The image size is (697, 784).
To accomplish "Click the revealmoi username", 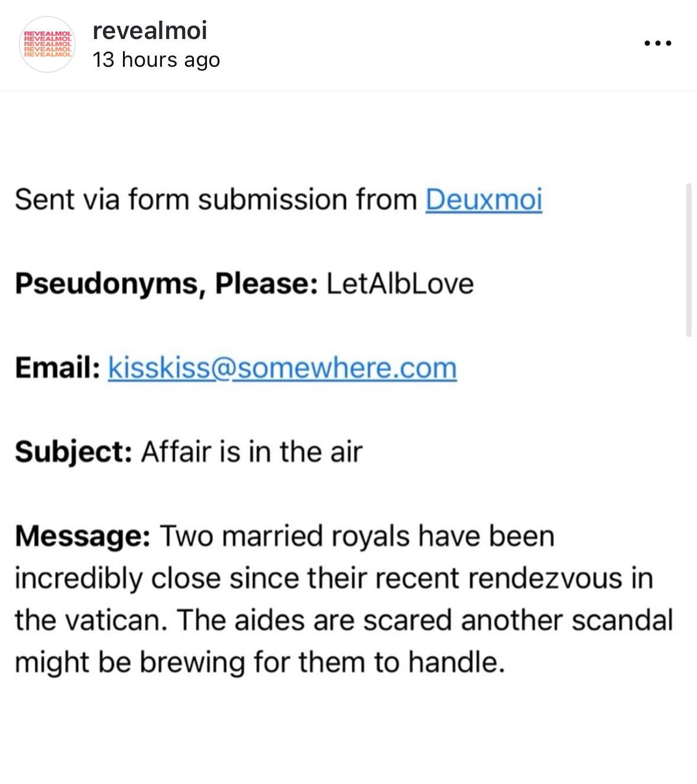I will point(150,30).
